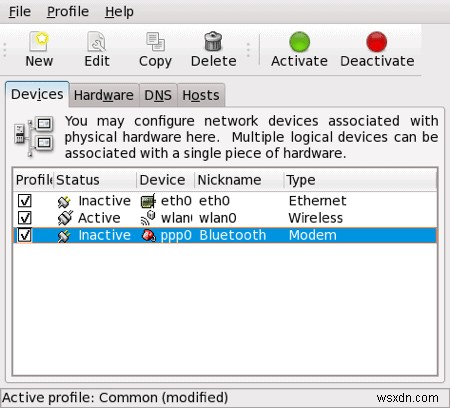Click the eth0 network card device icon
The width and height of the screenshot is (450, 408).
(x=148, y=201)
